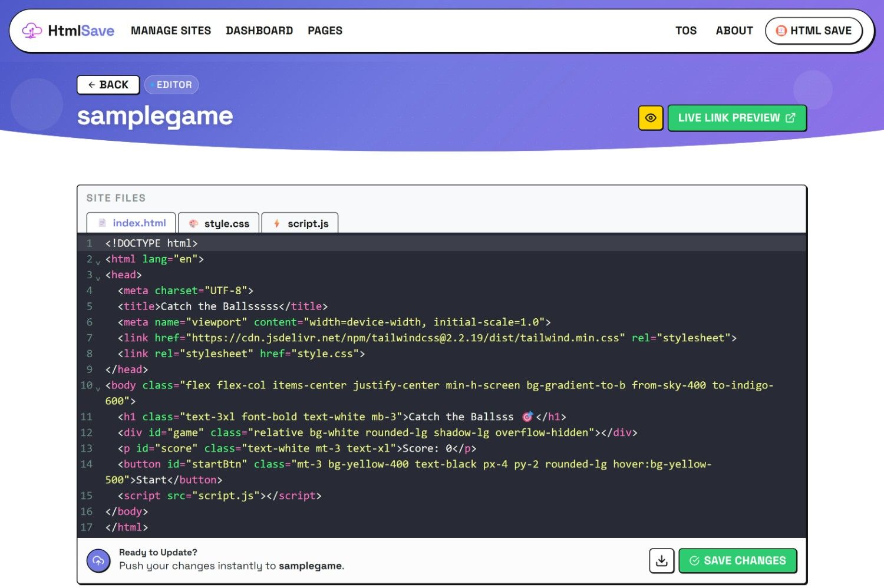The width and height of the screenshot is (884, 588).
Task: Go to the Dashboard menu item
Action: 259,30
